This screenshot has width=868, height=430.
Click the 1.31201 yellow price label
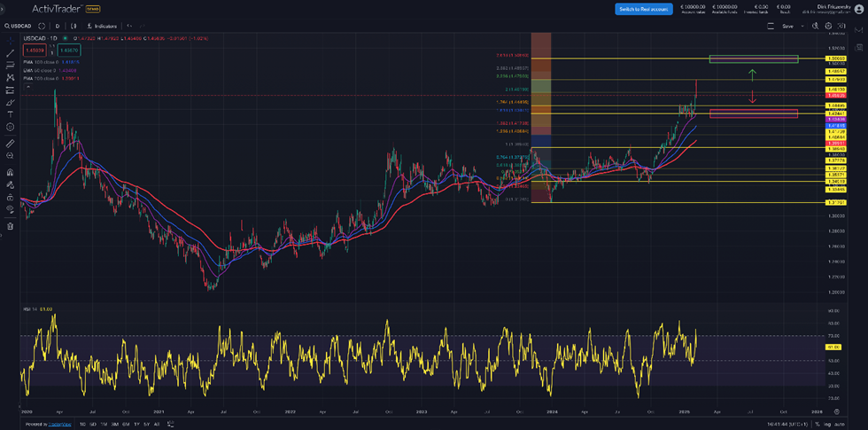[836, 202]
